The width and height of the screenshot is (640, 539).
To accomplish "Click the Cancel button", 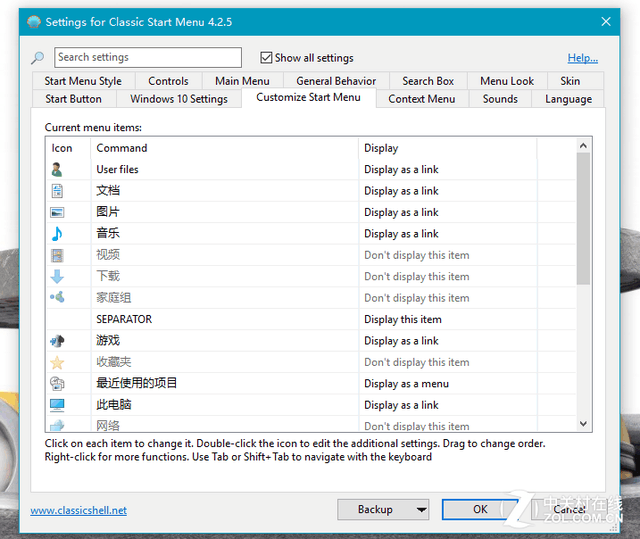I will [569, 509].
